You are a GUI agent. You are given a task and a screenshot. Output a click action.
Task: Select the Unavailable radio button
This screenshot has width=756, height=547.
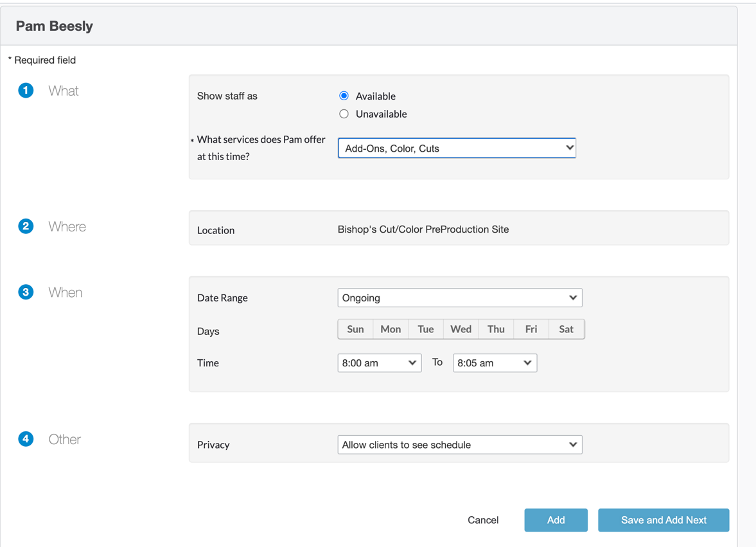tap(344, 114)
